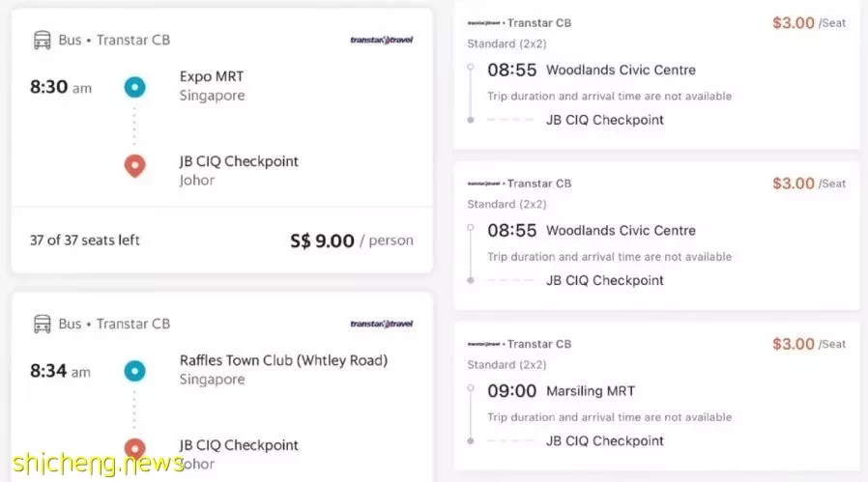The image size is (868, 482).
Task: Click the Standard (2x2) label on second listing
Action: click(x=506, y=204)
